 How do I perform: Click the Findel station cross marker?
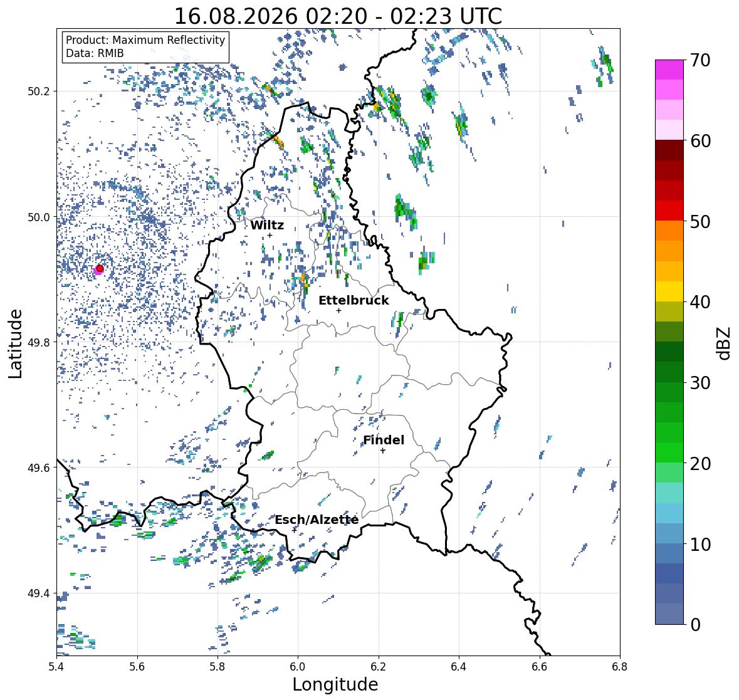383,451
